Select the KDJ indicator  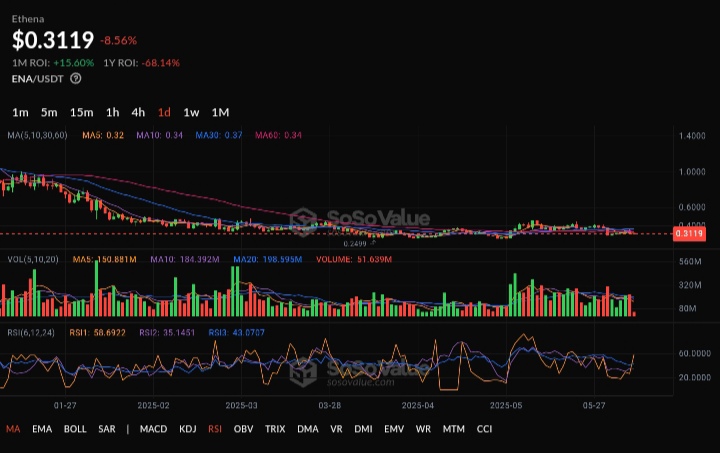pyautogui.click(x=187, y=429)
